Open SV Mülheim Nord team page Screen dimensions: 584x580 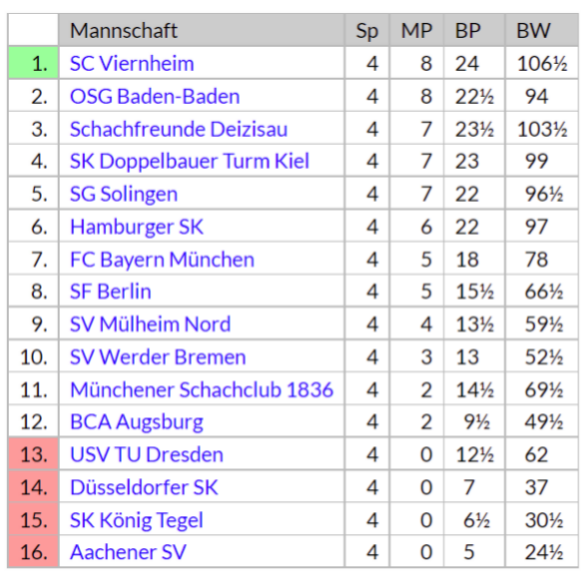coord(150,324)
